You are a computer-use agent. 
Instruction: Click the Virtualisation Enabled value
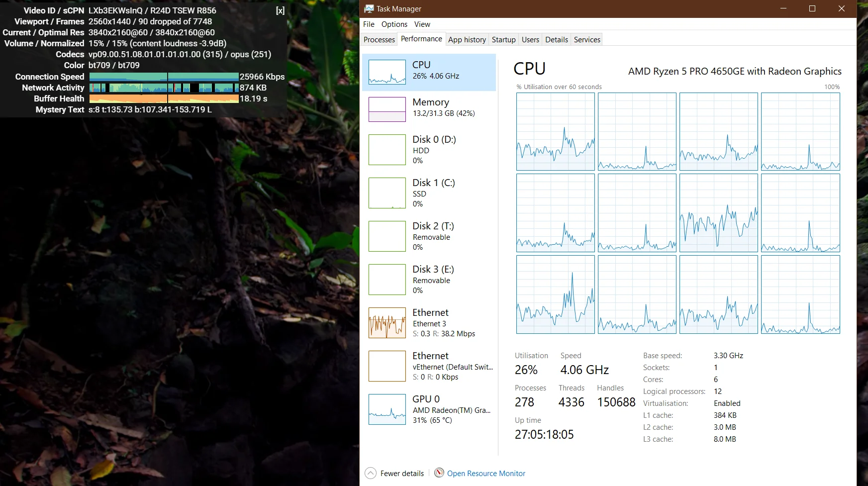tap(727, 403)
